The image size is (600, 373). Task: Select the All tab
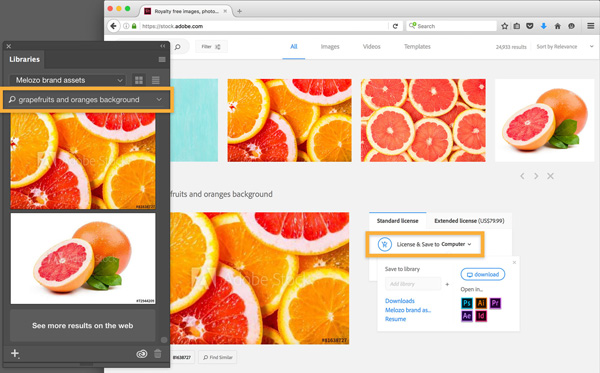pos(293,47)
